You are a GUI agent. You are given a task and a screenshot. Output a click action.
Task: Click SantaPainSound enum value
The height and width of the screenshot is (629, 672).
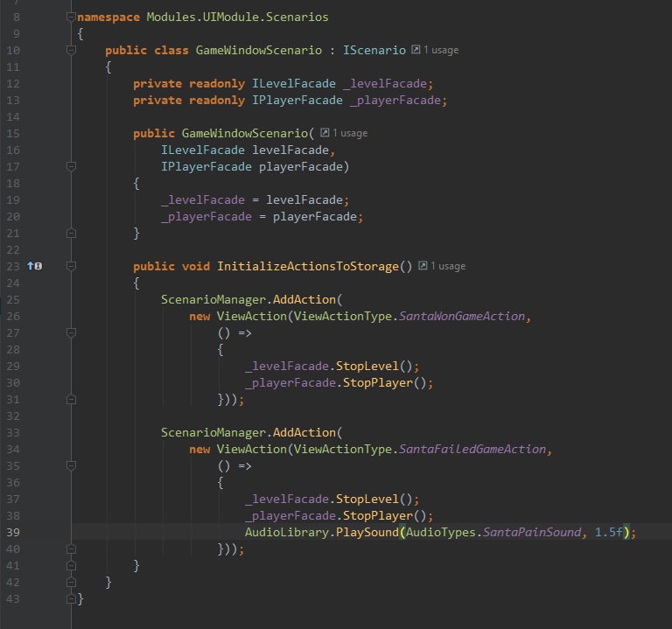click(x=532, y=532)
